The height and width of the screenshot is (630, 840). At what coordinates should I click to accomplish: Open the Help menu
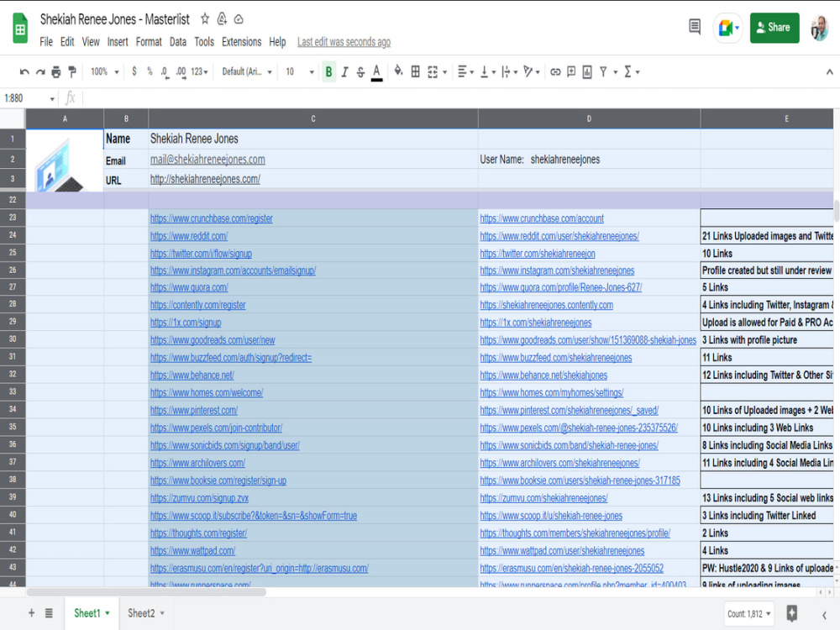277,42
